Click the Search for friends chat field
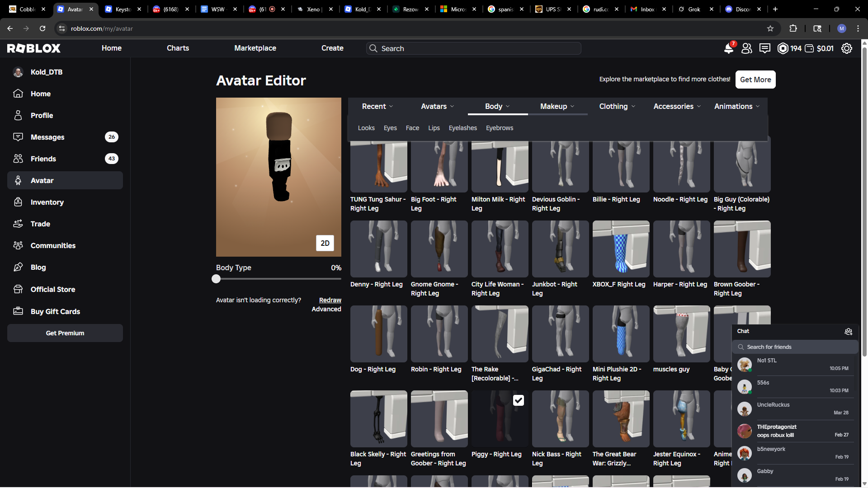This screenshot has width=868, height=488. tap(795, 347)
